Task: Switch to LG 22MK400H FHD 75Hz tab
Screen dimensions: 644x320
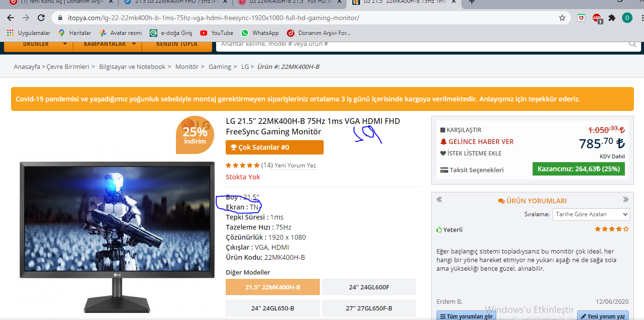Action: click(175, 2)
